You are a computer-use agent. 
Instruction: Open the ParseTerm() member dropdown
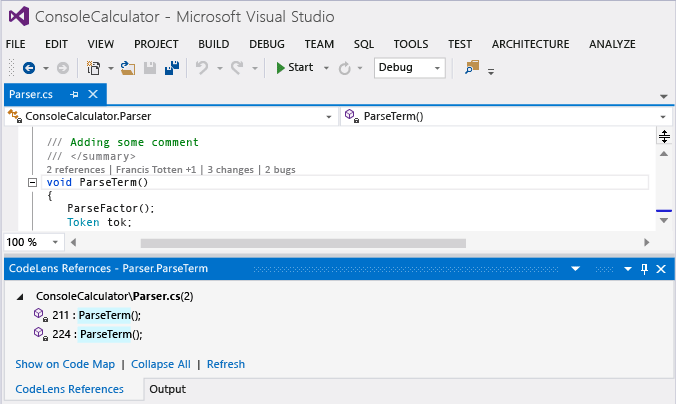[x=663, y=117]
